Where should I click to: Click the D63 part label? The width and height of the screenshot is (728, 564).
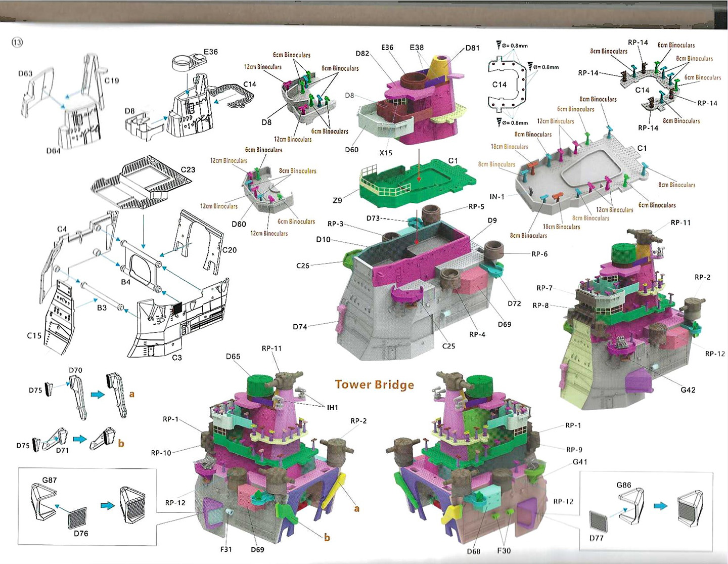[25, 74]
